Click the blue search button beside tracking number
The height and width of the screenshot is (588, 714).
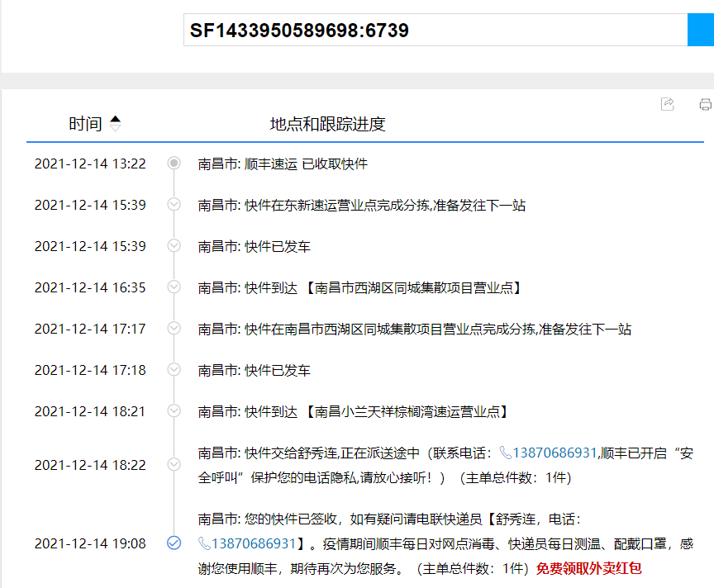click(x=701, y=30)
